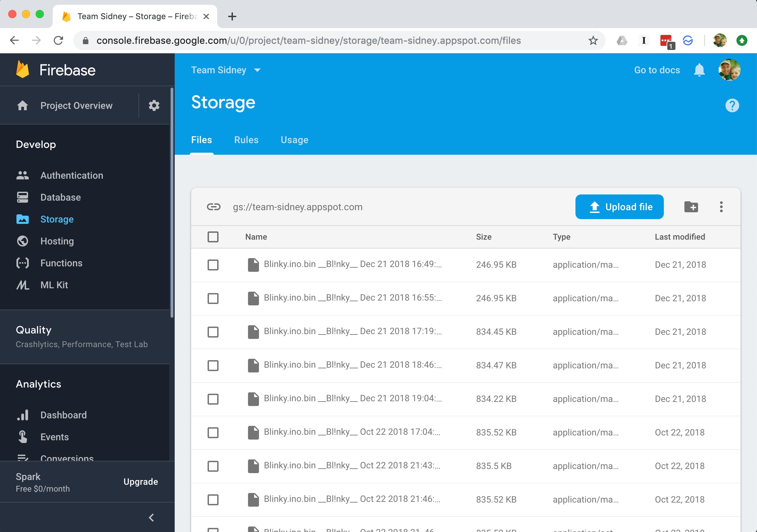Collapse the sidebar with chevron

click(151, 517)
